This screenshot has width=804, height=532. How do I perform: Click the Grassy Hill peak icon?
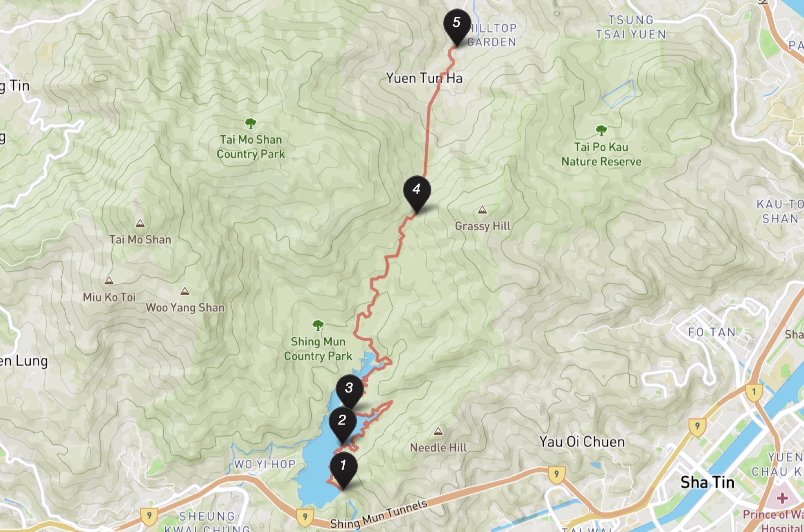(482, 210)
